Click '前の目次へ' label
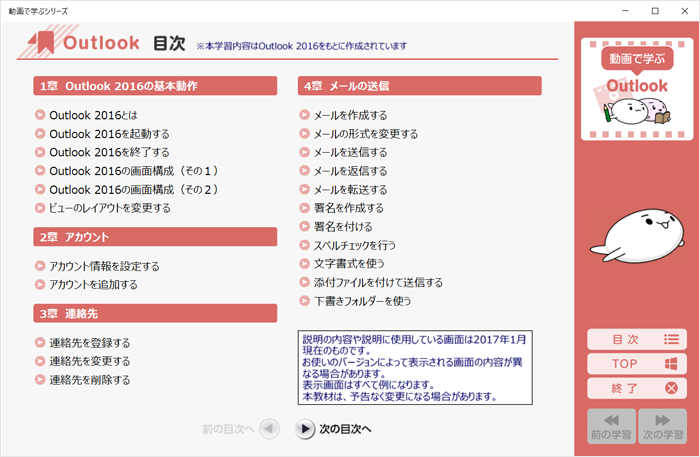Viewport: 700px width, 457px height. click(x=228, y=429)
